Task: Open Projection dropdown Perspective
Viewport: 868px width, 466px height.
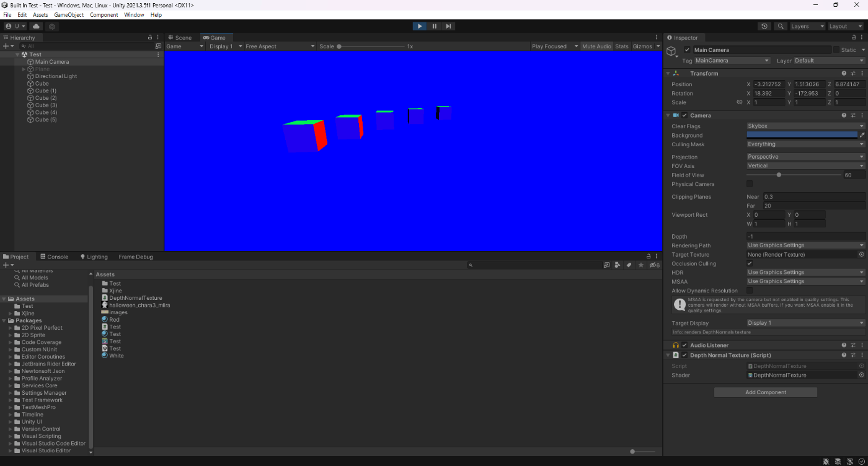Action: 806,157
